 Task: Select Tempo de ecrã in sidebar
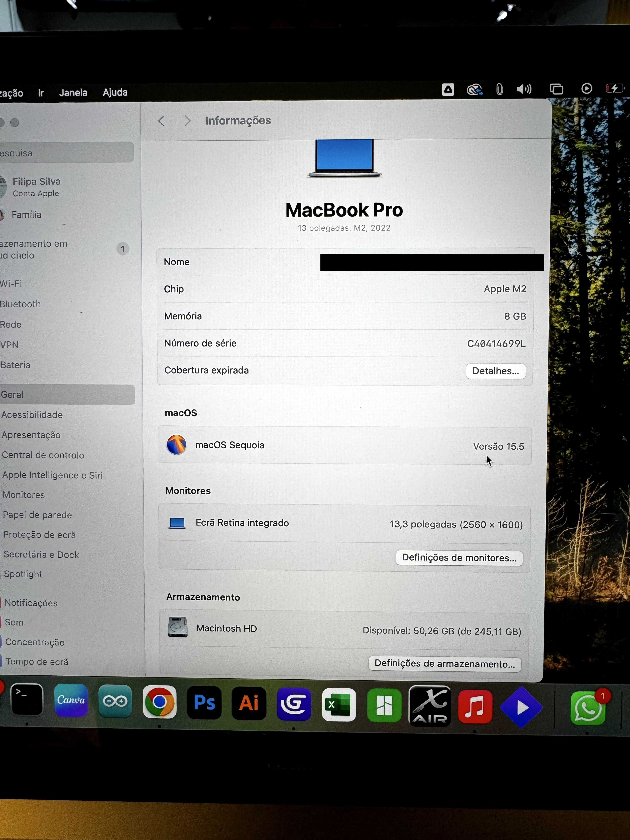coord(37,661)
